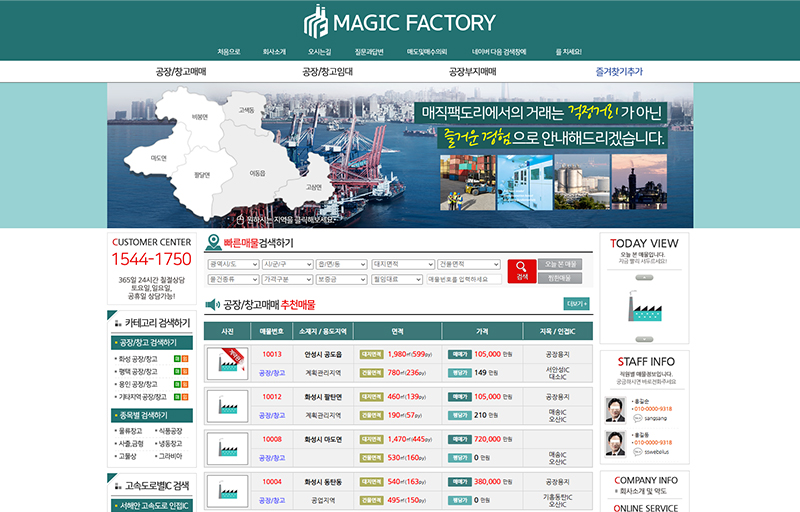Click the 오늘본매물 gray button
The image size is (800, 512).
[x=560, y=264]
